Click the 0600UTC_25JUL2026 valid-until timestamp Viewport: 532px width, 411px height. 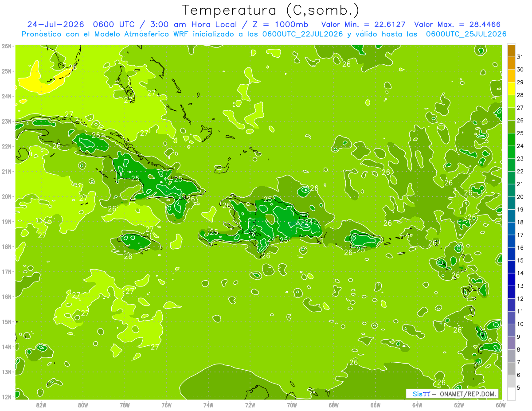pyautogui.click(x=466, y=34)
